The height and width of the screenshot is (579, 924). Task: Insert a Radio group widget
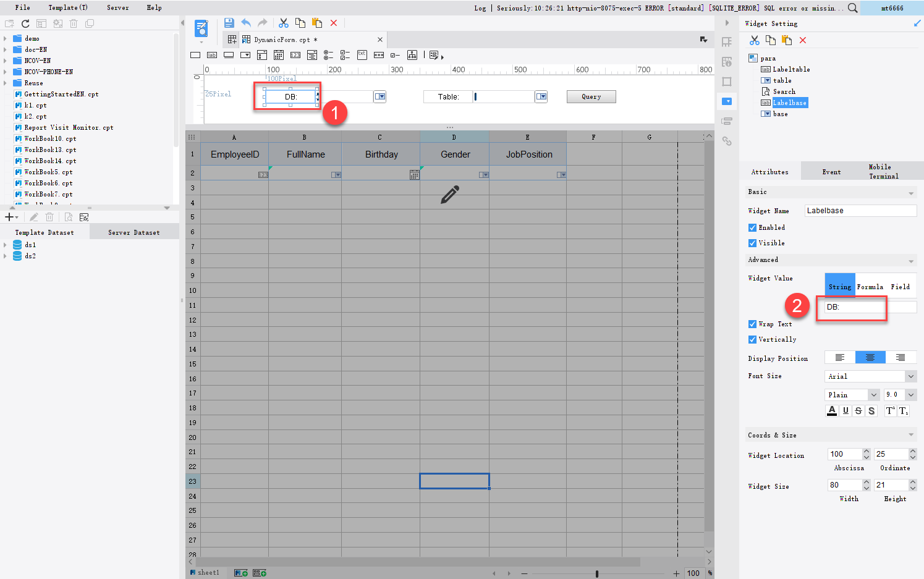(x=328, y=55)
